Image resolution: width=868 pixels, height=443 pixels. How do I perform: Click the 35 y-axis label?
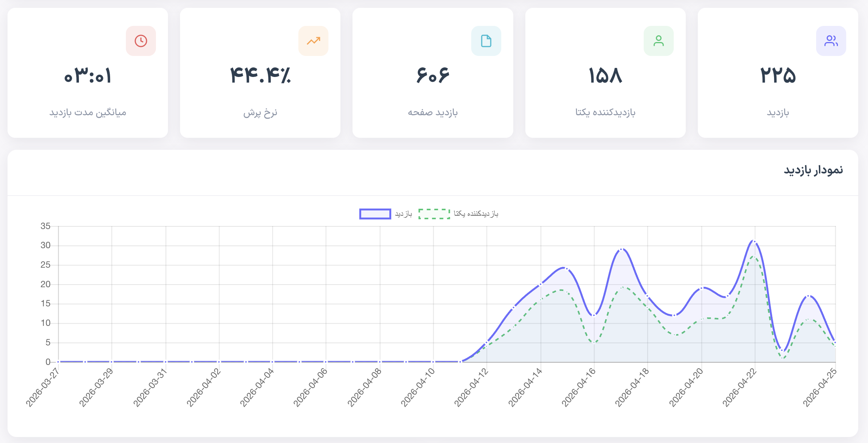coord(45,226)
